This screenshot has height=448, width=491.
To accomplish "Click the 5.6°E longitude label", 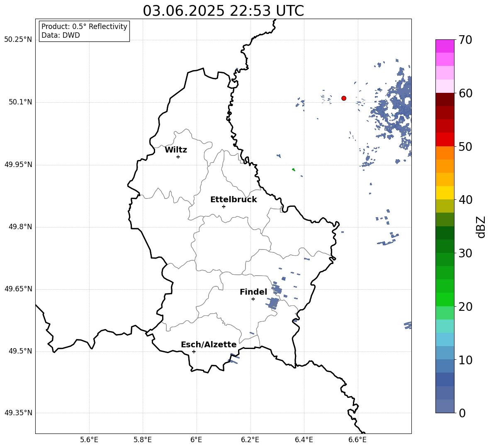I will pos(89,440).
